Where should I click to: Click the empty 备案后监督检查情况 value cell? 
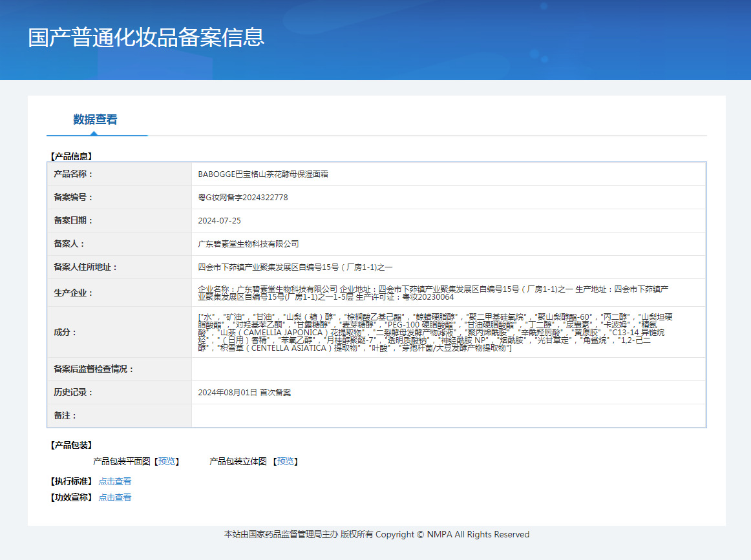coord(448,369)
